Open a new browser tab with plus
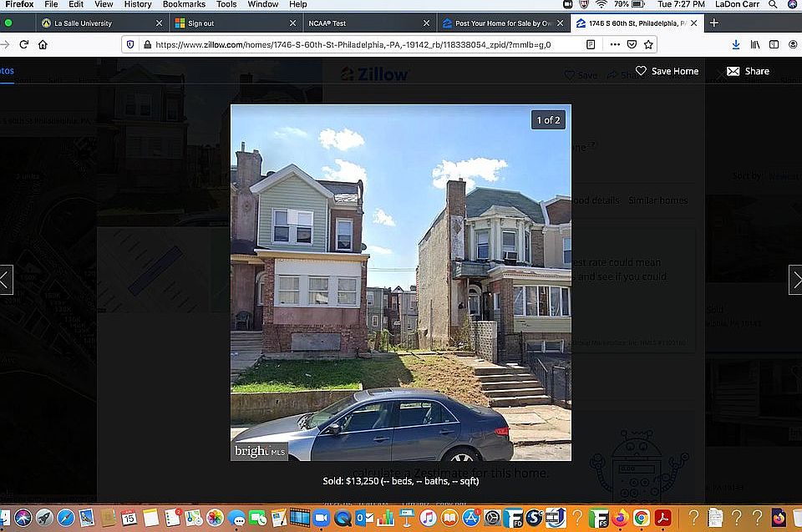 (x=714, y=23)
